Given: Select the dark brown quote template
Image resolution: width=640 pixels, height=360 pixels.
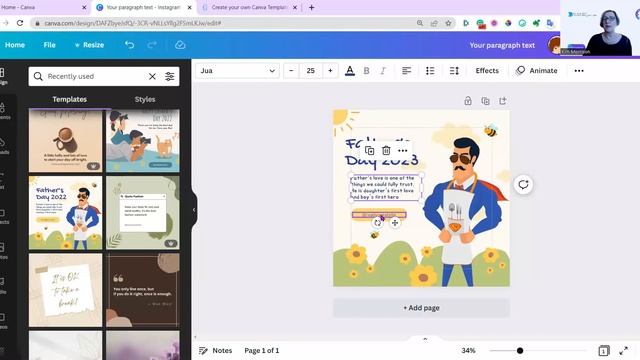Looking at the screenshot, I should coord(143,290).
